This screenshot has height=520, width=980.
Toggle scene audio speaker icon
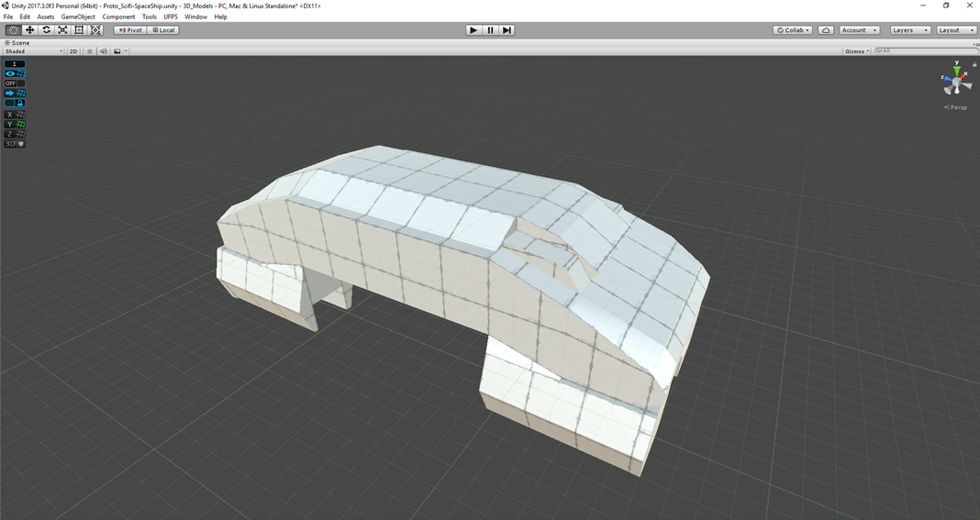coord(103,51)
